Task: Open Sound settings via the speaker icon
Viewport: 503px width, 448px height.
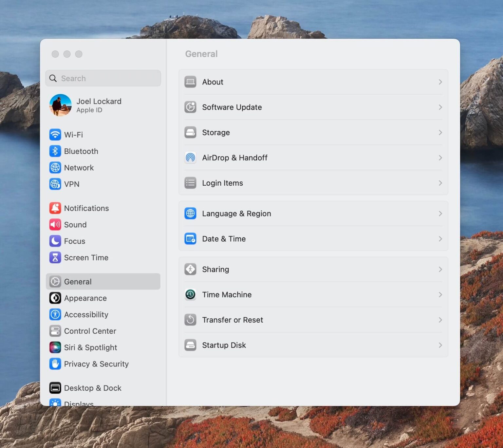Action: point(55,225)
